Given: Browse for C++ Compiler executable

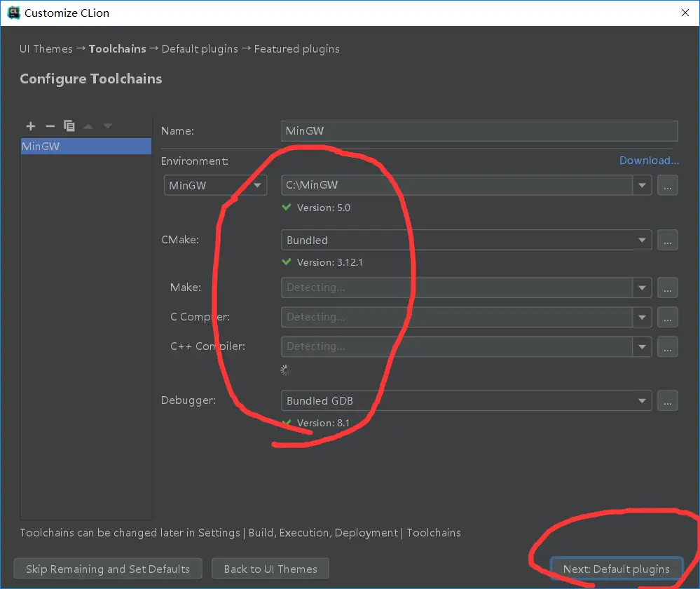Looking at the screenshot, I should point(667,346).
